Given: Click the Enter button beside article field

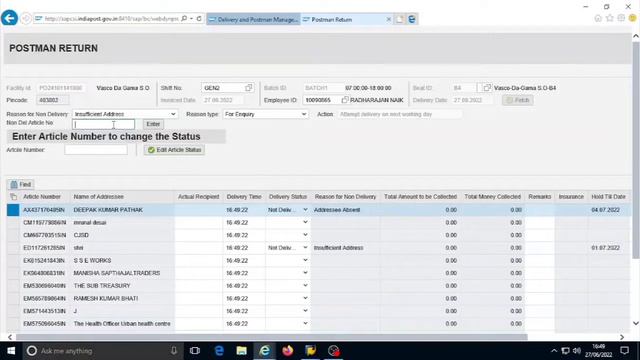Looking at the screenshot, I should 153,124.
